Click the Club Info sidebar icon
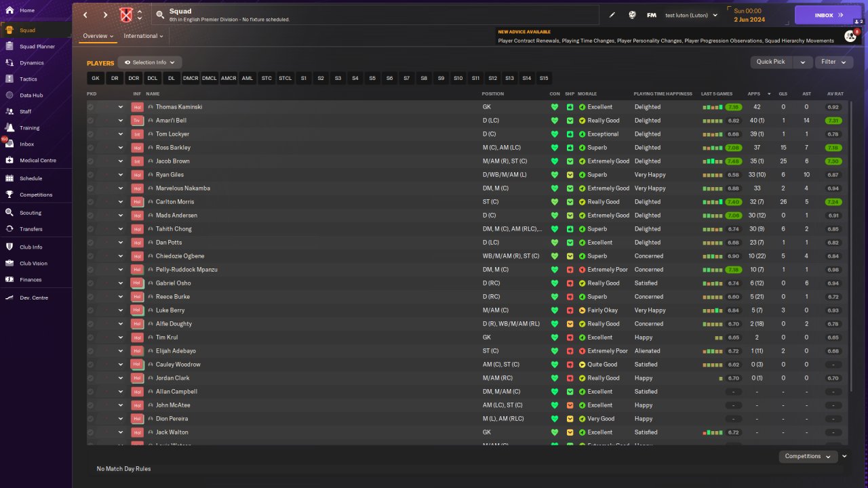This screenshot has height=488, width=868. [x=9, y=247]
